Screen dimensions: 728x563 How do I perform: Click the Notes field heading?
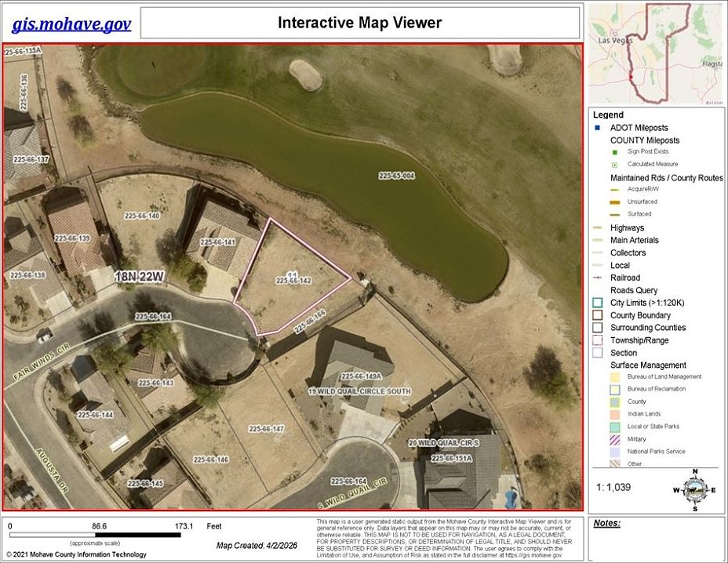tap(607, 524)
